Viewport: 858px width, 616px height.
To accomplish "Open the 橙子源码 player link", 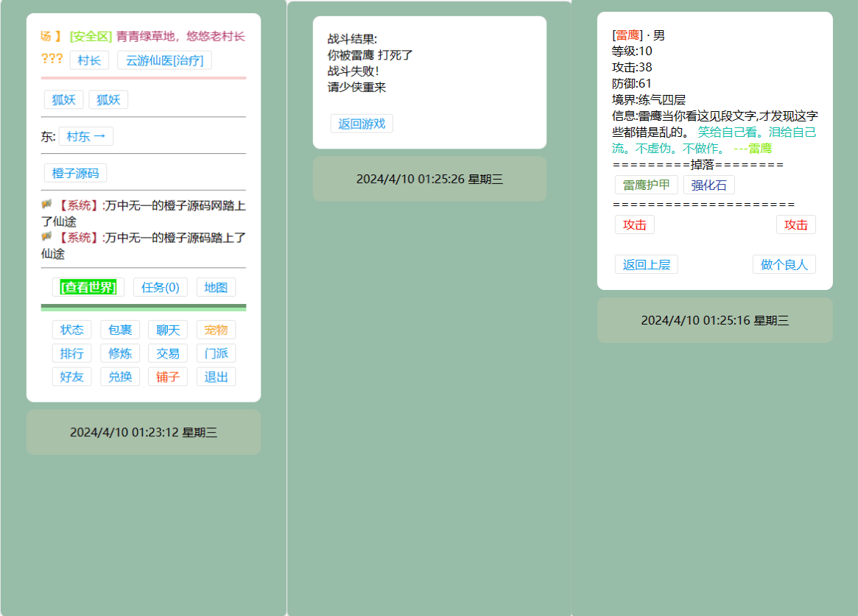I will pos(75,174).
